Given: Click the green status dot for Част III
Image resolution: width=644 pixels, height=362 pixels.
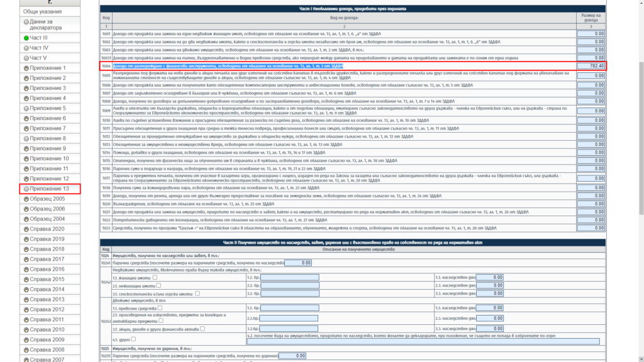Looking at the screenshot, I should point(26,38).
